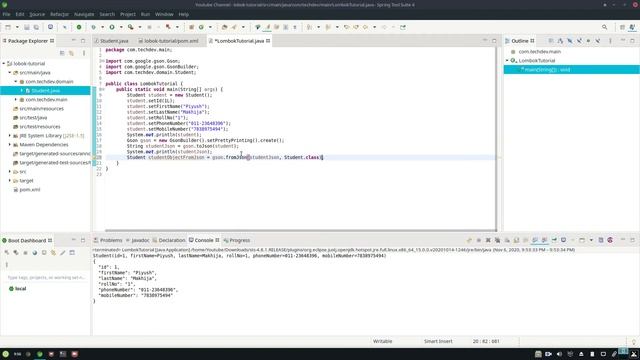Click Display Selected Console monitor icon

(x=563, y=240)
